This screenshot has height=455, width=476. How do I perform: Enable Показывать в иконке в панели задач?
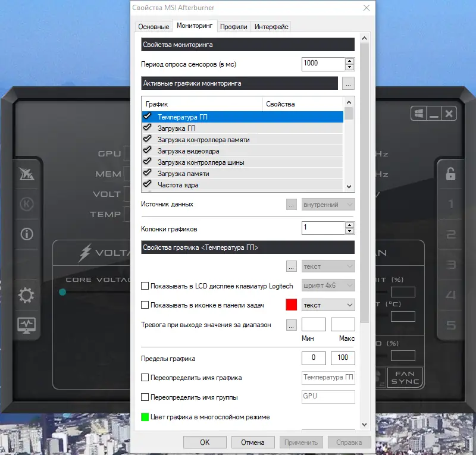click(145, 305)
